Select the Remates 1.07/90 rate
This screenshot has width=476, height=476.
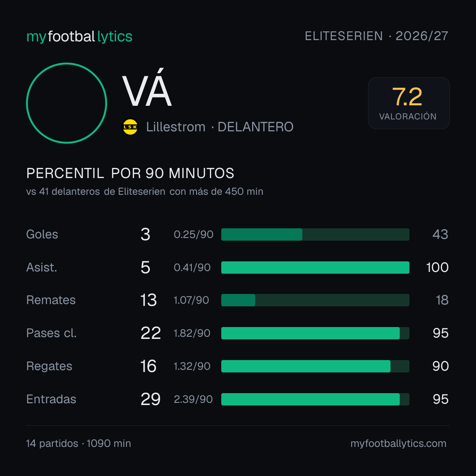[x=191, y=300]
